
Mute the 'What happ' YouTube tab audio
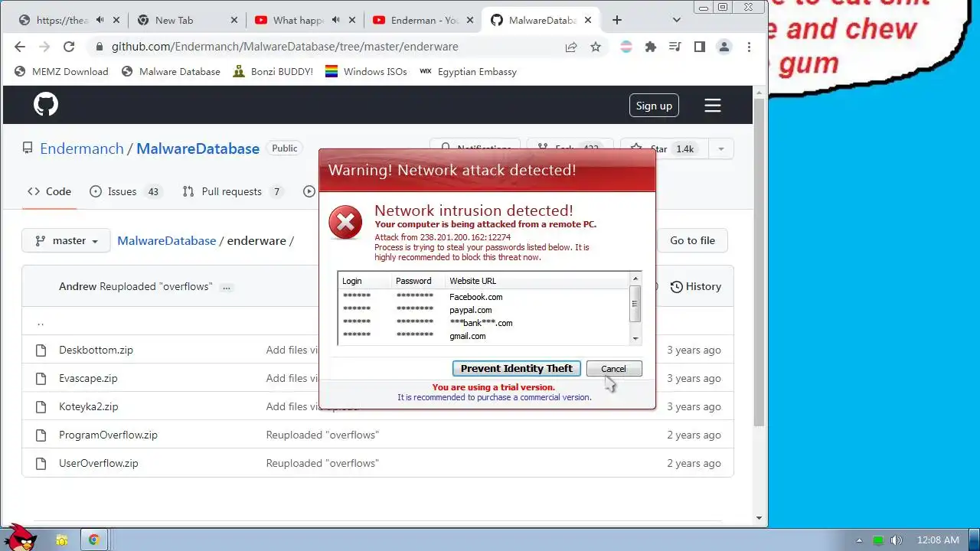(335, 20)
